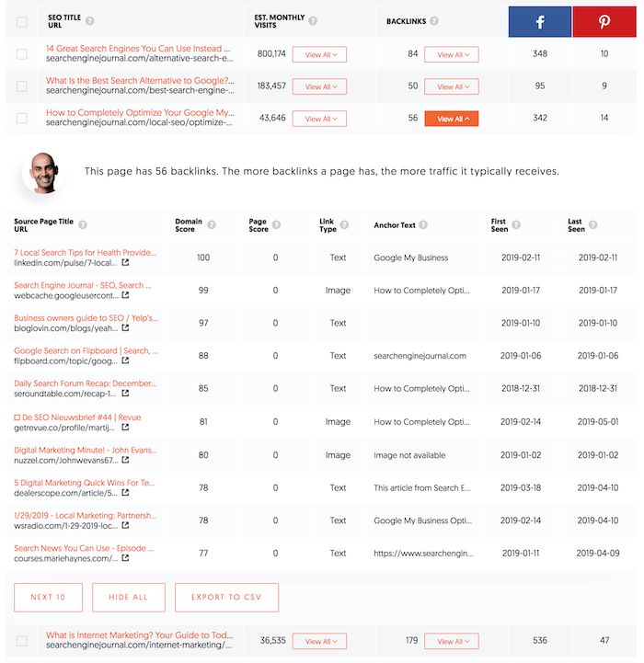Open help icon beside Est. Monthly Visits
The image size is (644, 663).
coord(313,21)
